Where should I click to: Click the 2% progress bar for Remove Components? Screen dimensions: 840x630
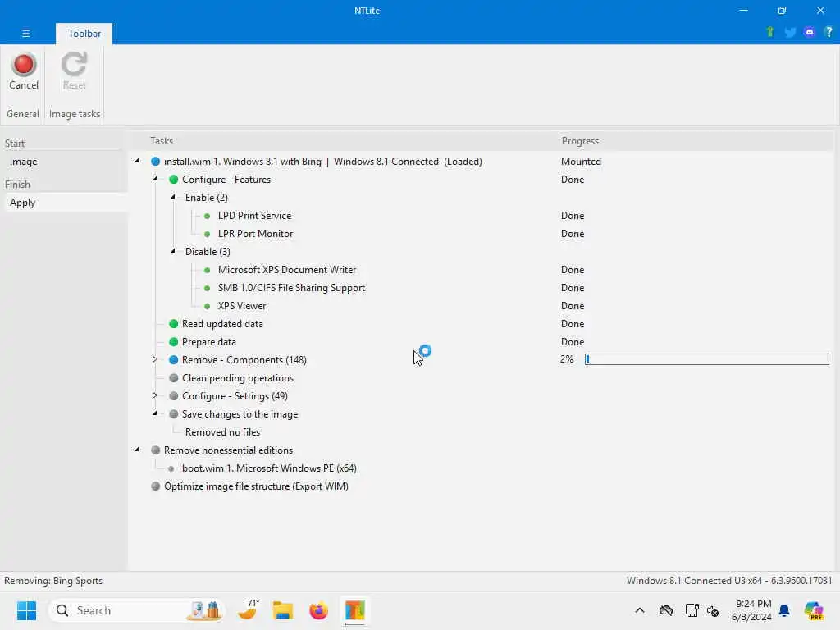(x=706, y=359)
